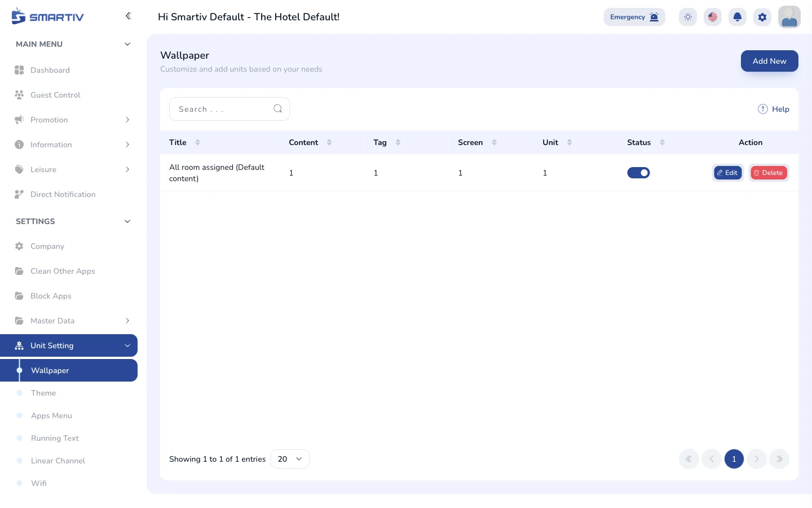
Task: Open the entries-per-page dropdown showing 20
Action: (x=290, y=459)
